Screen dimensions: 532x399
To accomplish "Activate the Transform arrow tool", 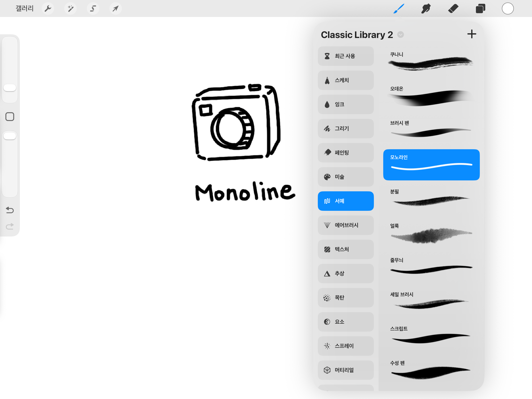I will coord(115,9).
